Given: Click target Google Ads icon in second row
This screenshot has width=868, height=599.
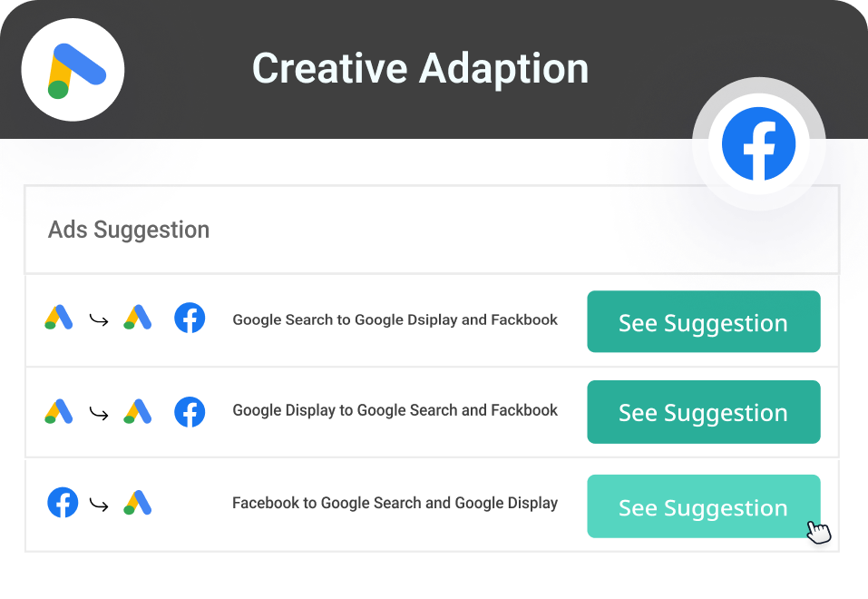Looking at the screenshot, I should click(x=137, y=412).
